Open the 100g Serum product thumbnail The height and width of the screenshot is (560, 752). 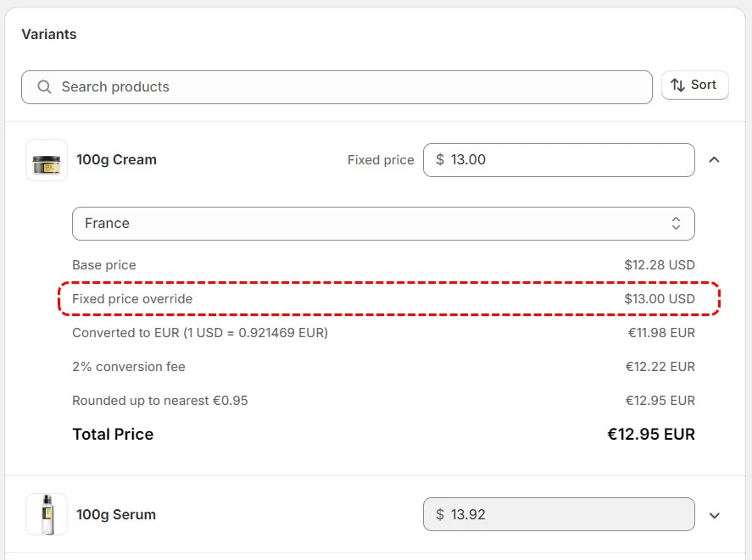click(x=47, y=514)
